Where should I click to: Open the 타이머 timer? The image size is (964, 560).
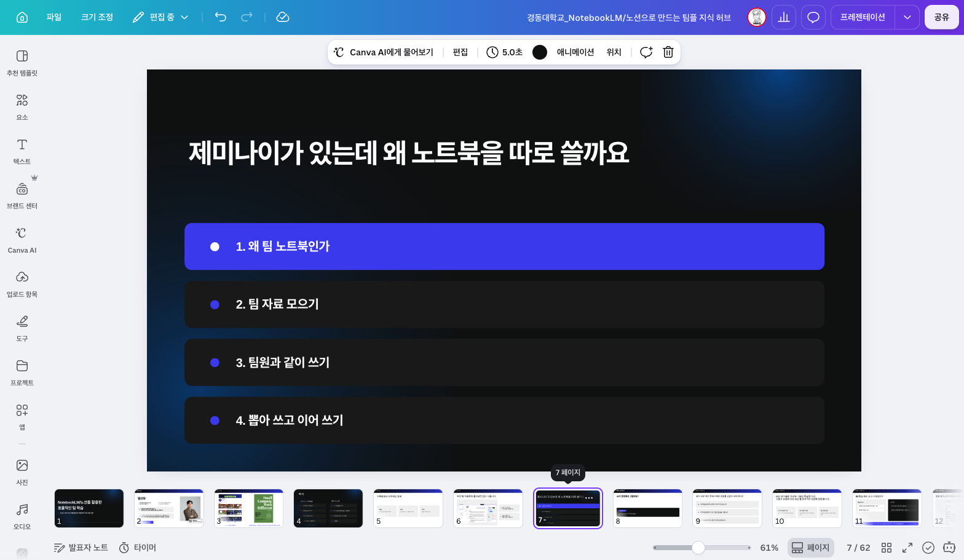click(138, 548)
